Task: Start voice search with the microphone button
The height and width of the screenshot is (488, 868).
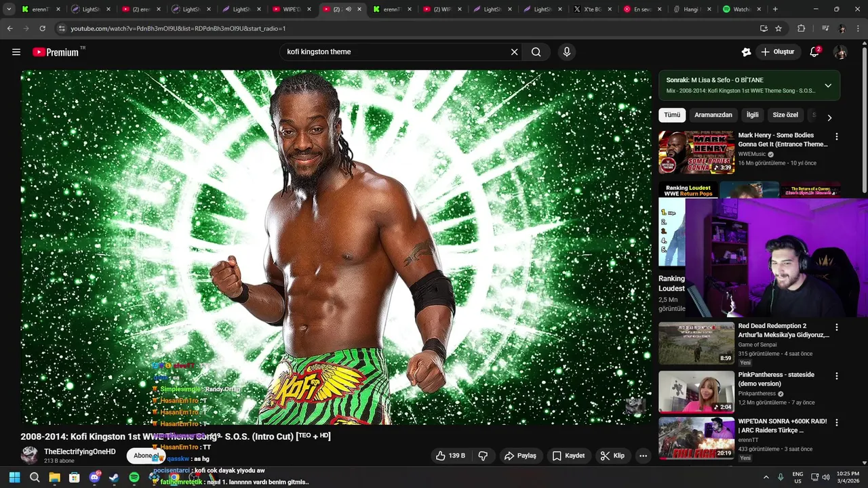Action: pos(567,52)
